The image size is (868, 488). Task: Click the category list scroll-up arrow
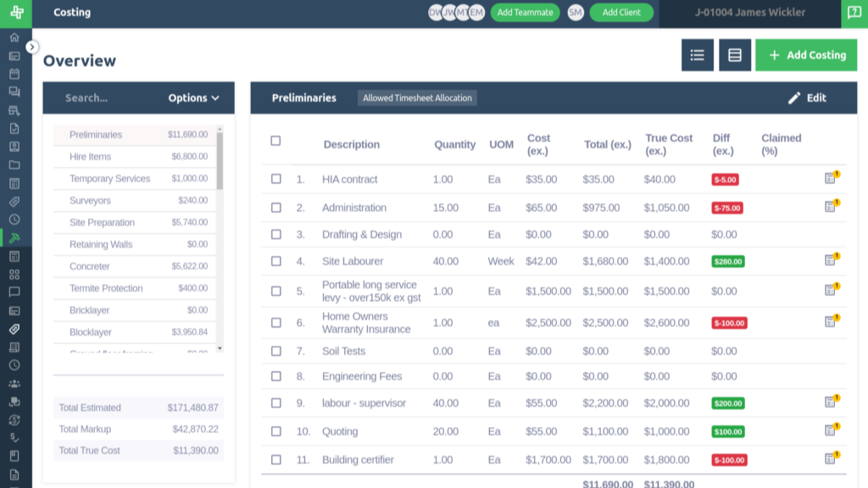click(x=220, y=130)
